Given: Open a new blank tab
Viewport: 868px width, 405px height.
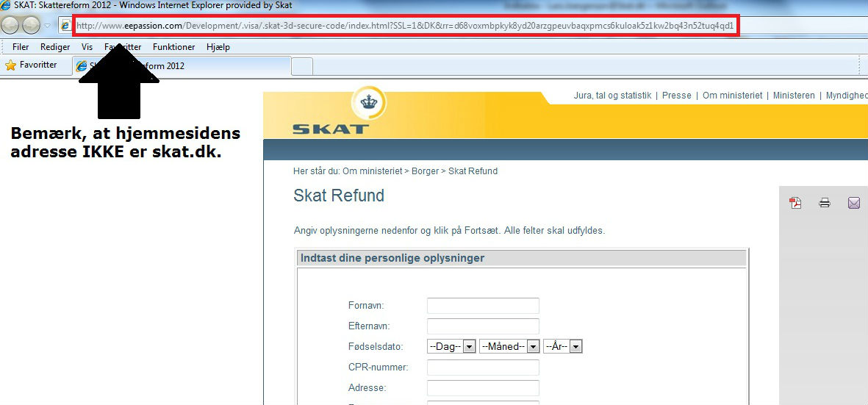Looking at the screenshot, I should 301,66.
